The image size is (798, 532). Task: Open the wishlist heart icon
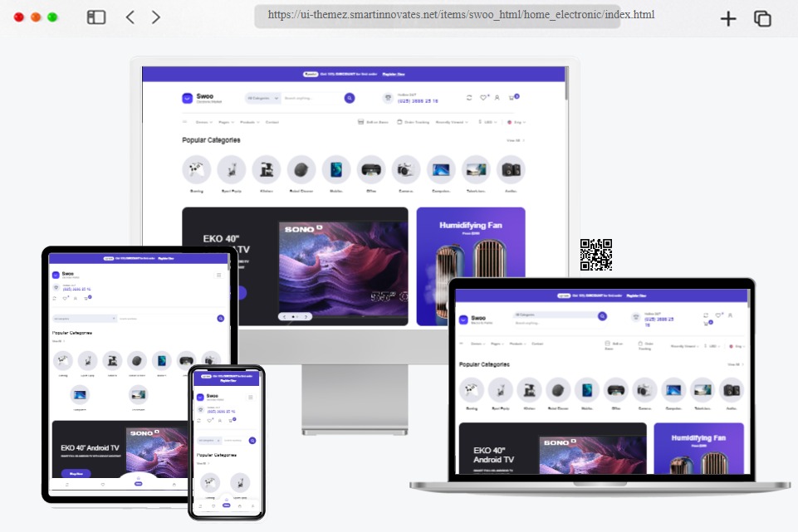point(484,98)
